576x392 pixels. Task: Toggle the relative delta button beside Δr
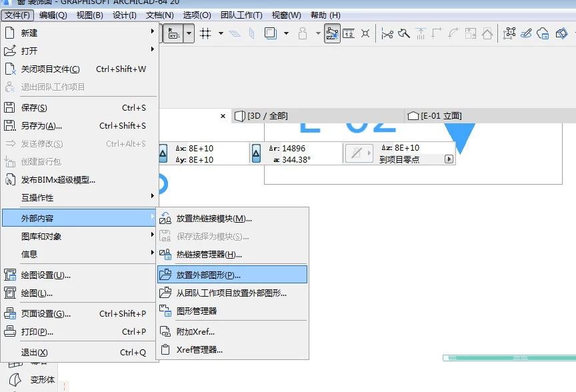click(x=256, y=153)
